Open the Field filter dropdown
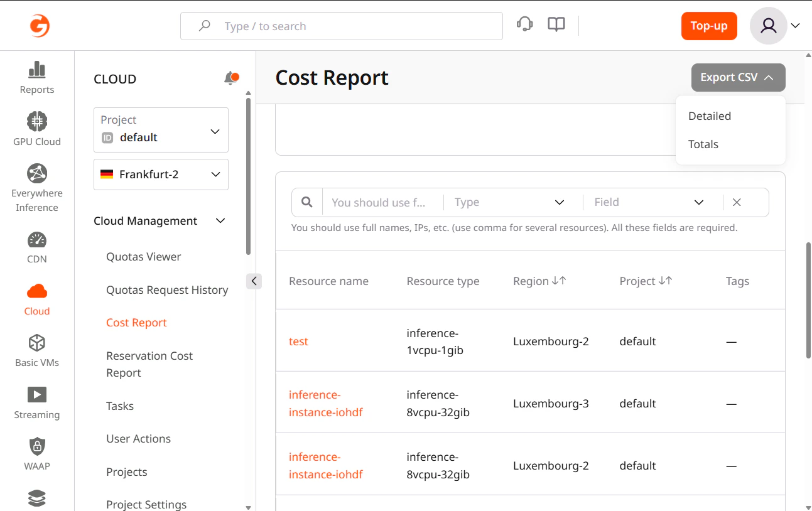Viewport: 812px width, 511px height. click(x=651, y=202)
